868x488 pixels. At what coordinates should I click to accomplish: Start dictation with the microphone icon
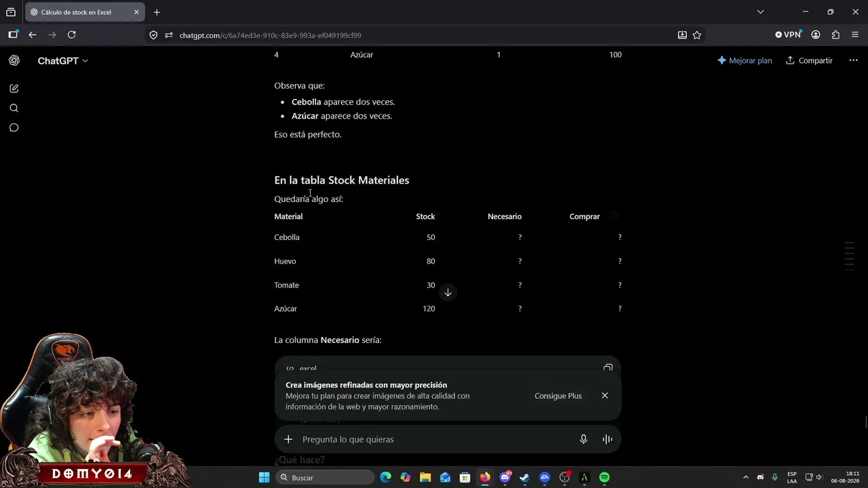click(583, 439)
